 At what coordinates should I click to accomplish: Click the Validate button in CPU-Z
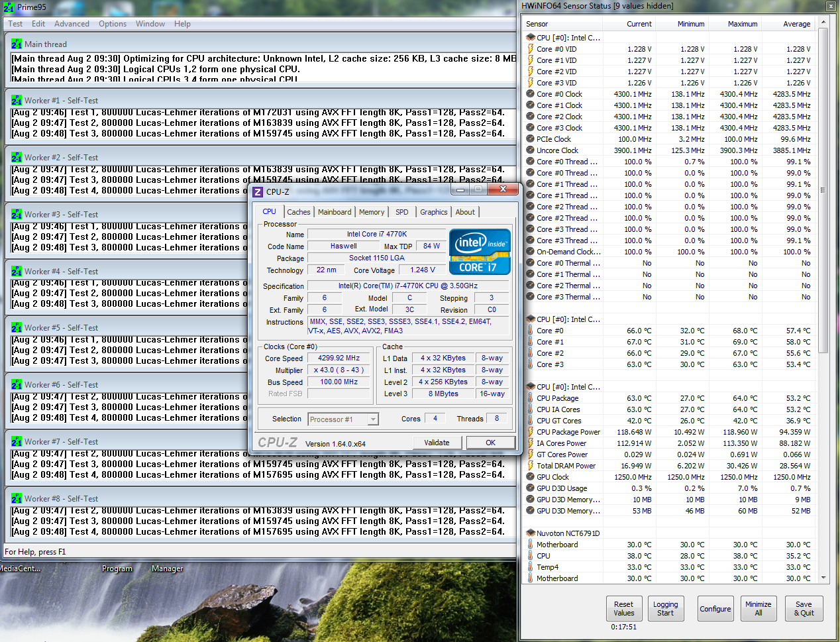(x=437, y=443)
